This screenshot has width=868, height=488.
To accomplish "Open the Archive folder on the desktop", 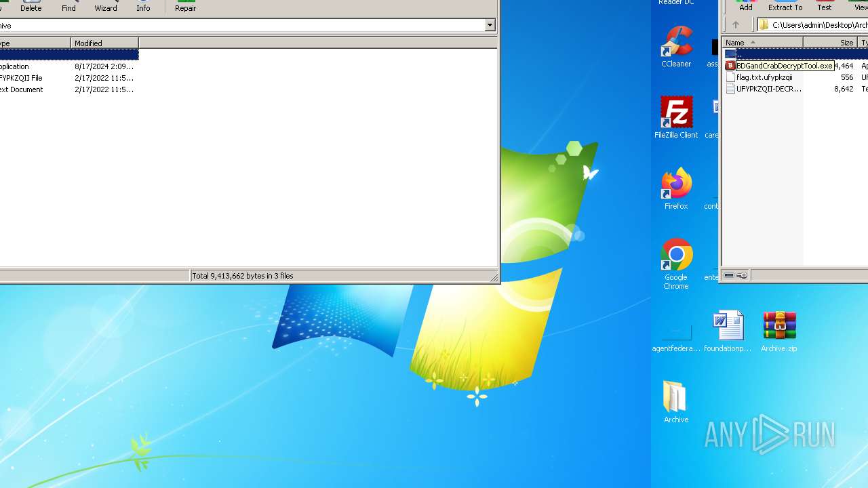I will pyautogui.click(x=676, y=403).
